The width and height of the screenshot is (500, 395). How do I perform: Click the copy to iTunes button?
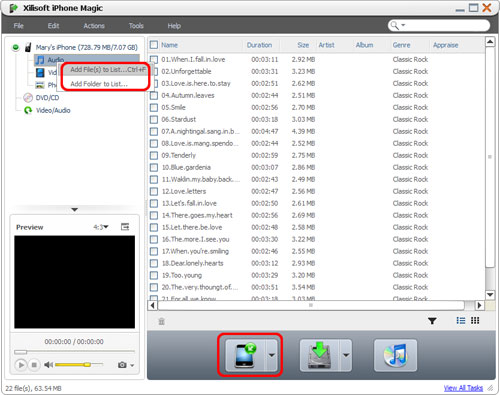(395, 355)
